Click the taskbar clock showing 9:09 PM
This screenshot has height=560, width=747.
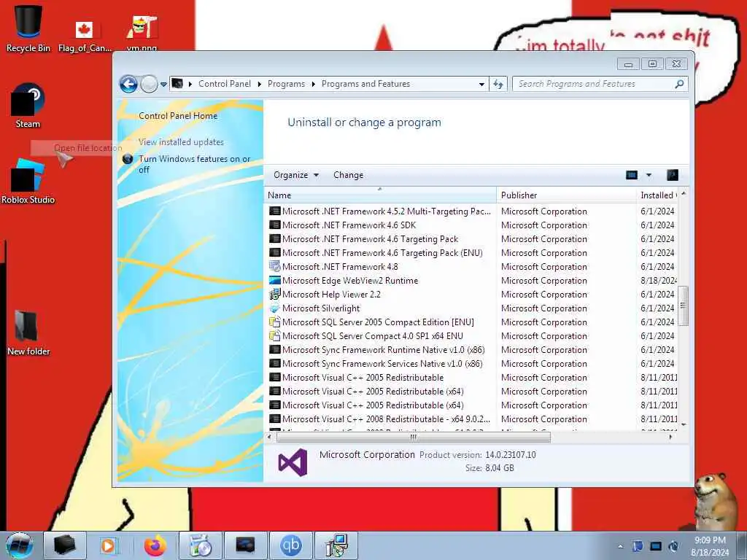coord(710,546)
